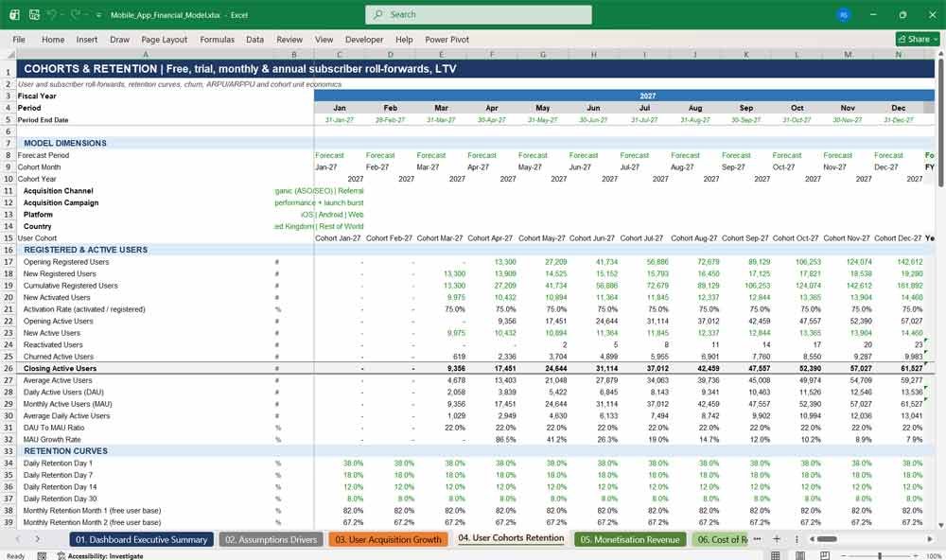Viewport: 946px width, 560px height.
Task: Open the Data ribbon tab
Action: (x=254, y=39)
